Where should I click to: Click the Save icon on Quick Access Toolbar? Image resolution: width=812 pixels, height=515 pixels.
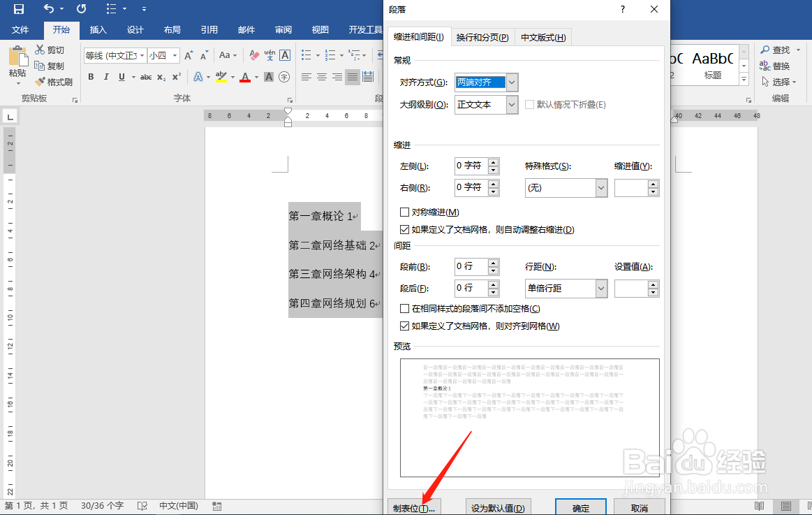tap(18, 8)
